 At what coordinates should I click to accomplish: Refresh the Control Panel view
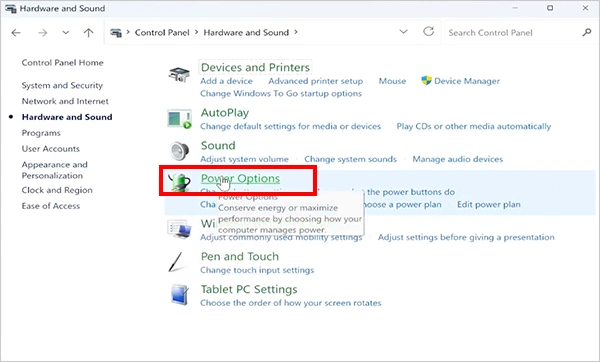point(429,31)
